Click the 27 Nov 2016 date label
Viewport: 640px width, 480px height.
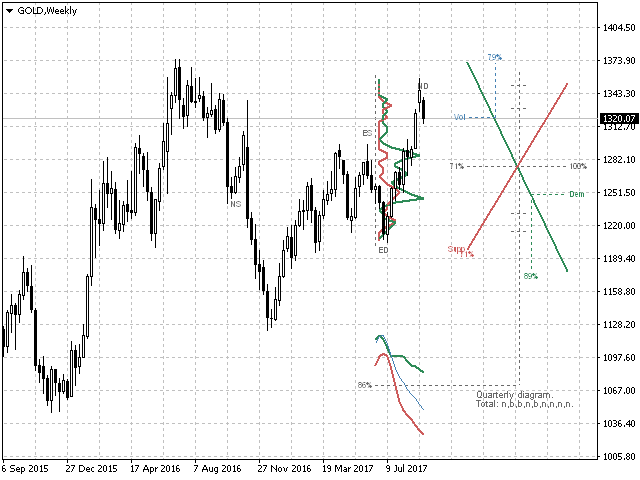point(284,469)
